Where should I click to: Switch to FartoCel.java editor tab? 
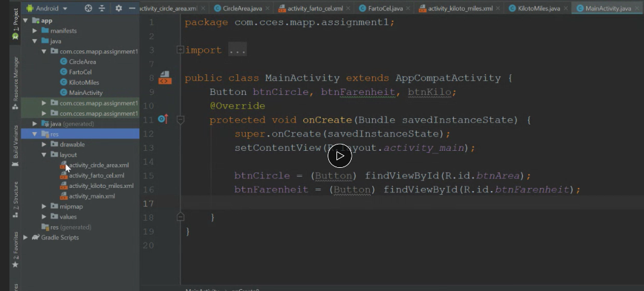tap(385, 8)
